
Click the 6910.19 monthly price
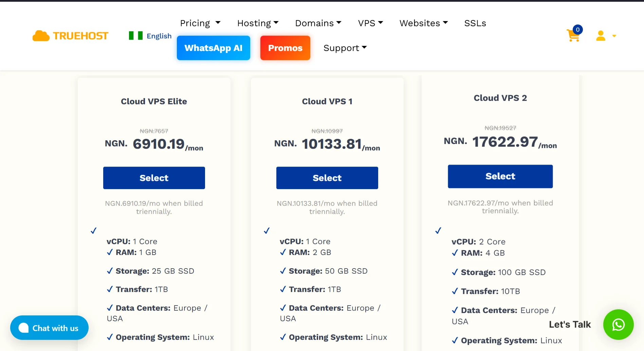[159, 144]
